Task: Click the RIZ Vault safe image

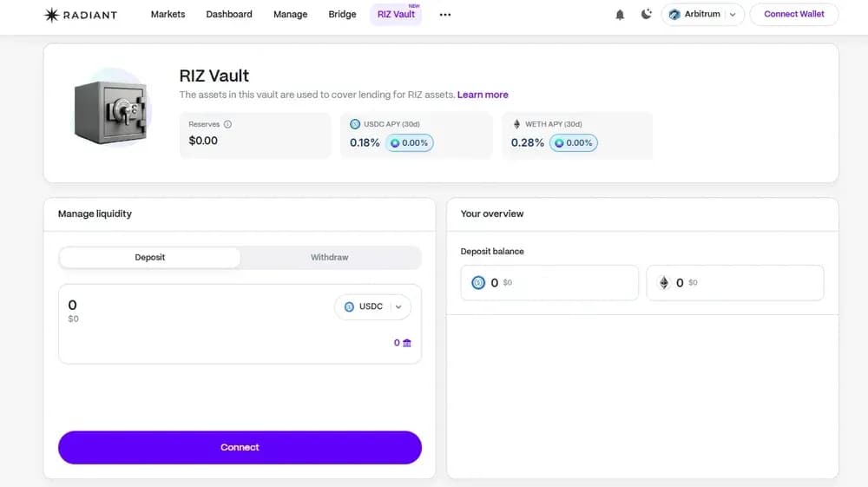Action: 112,113
